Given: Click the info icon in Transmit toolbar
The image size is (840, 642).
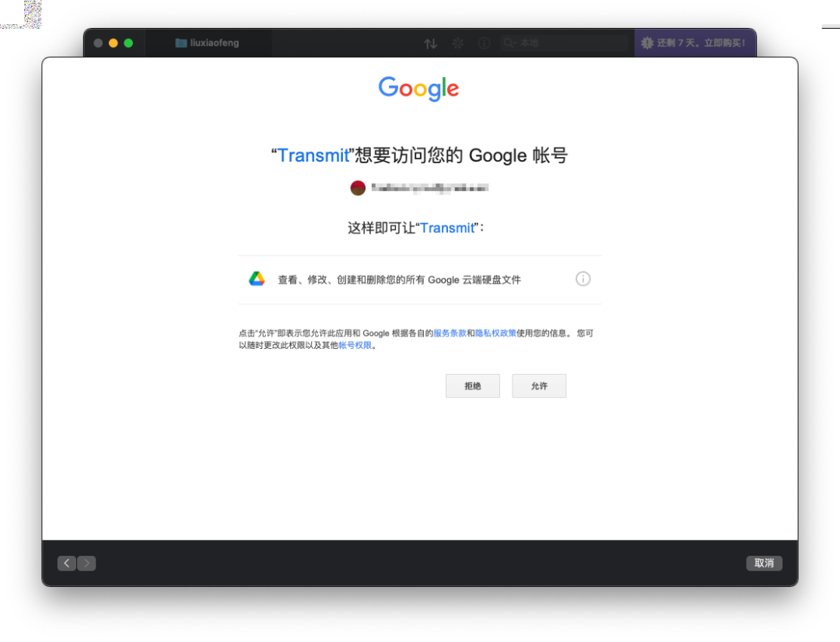Looking at the screenshot, I should click(x=484, y=43).
